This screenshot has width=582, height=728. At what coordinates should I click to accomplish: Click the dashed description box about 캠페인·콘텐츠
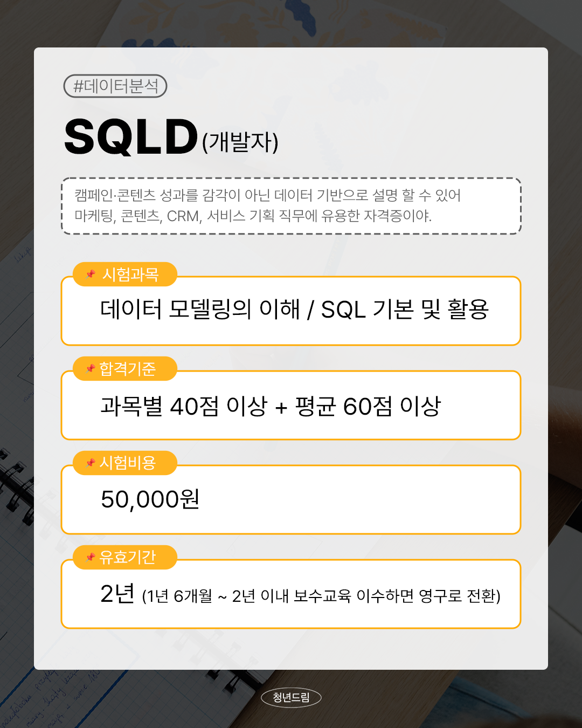point(291,205)
